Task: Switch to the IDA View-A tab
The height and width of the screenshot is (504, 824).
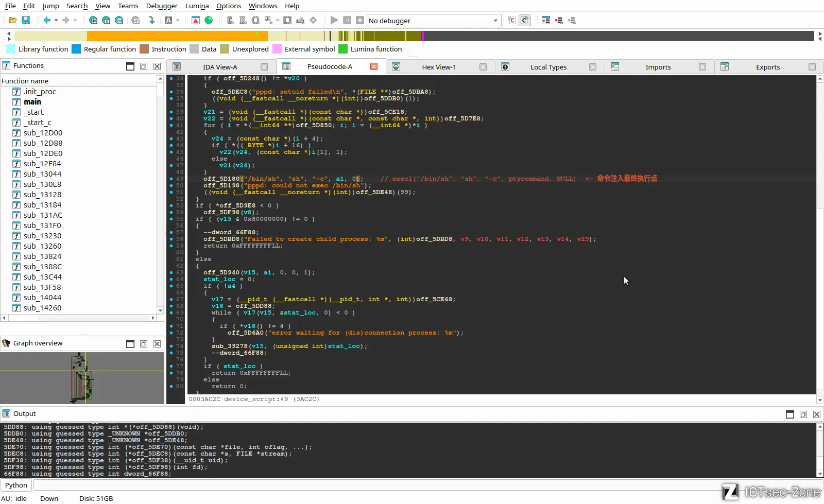Action: pyautogui.click(x=220, y=67)
